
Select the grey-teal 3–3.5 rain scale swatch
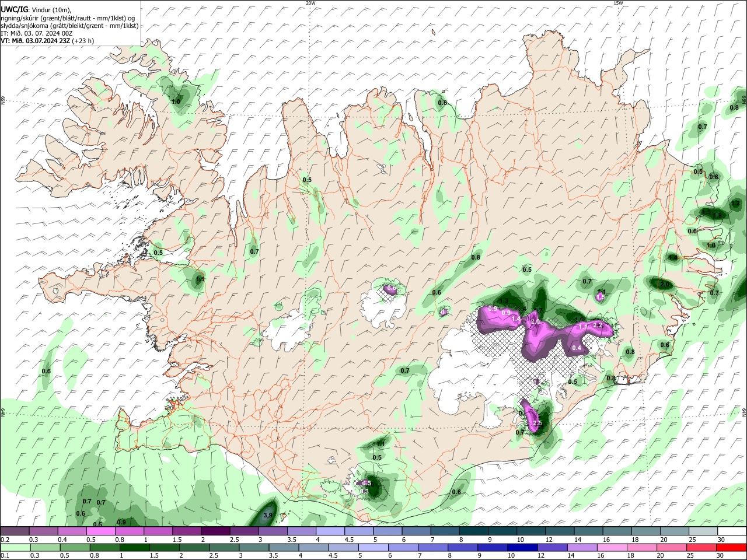click(x=254, y=547)
